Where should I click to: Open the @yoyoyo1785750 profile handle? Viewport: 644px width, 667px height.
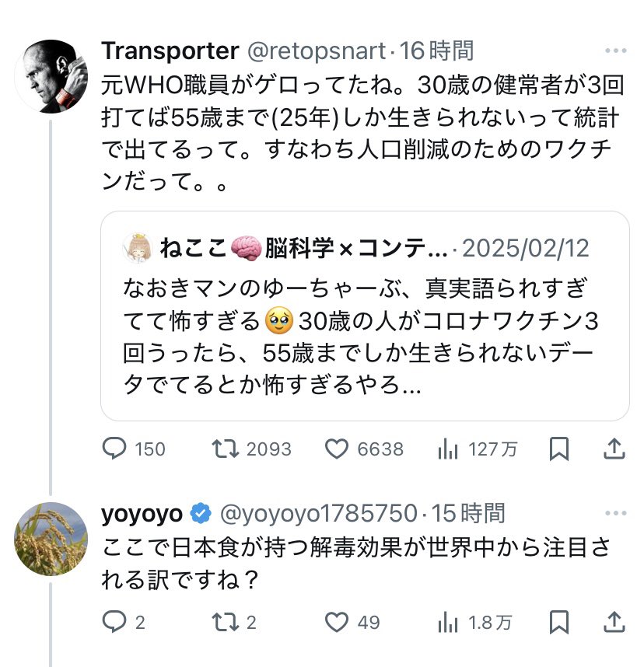pos(319,513)
